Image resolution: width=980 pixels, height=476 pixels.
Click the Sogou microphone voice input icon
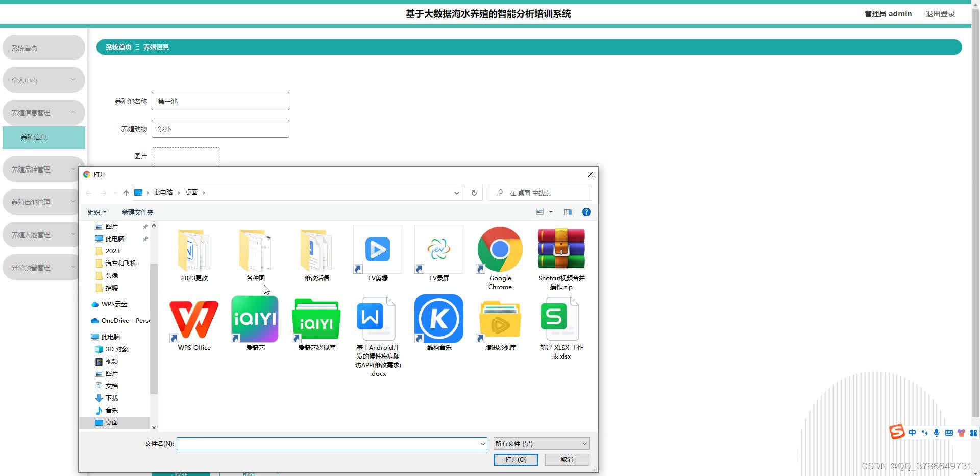(937, 433)
